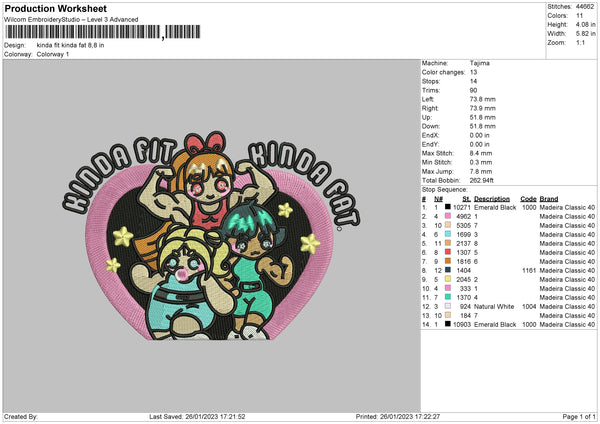
Task: Click 'Last Saved: 26/01/2023 17:21:52' footer text
Action: (x=197, y=416)
